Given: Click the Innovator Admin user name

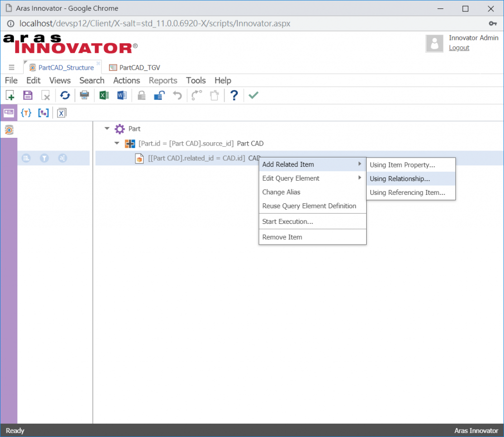Looking at the screenshot, I should click(473, 38).
